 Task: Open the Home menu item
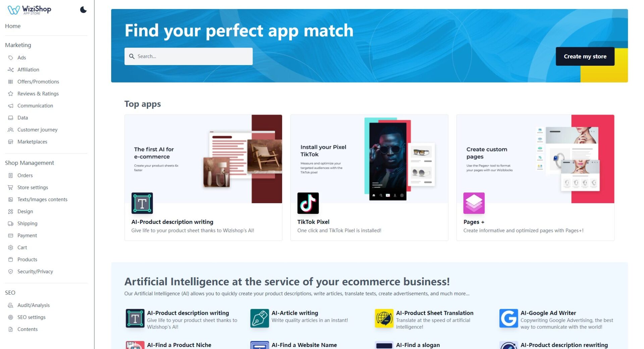pos(13,26)
